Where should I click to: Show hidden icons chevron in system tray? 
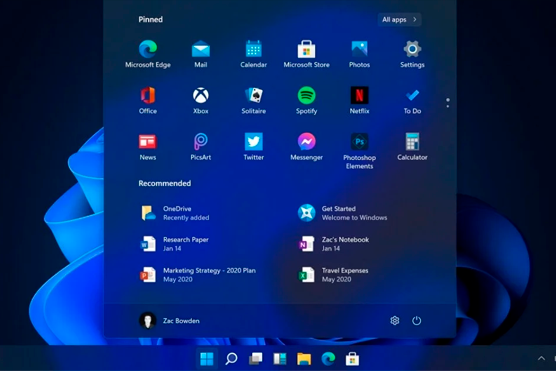(x=541, y=358)
